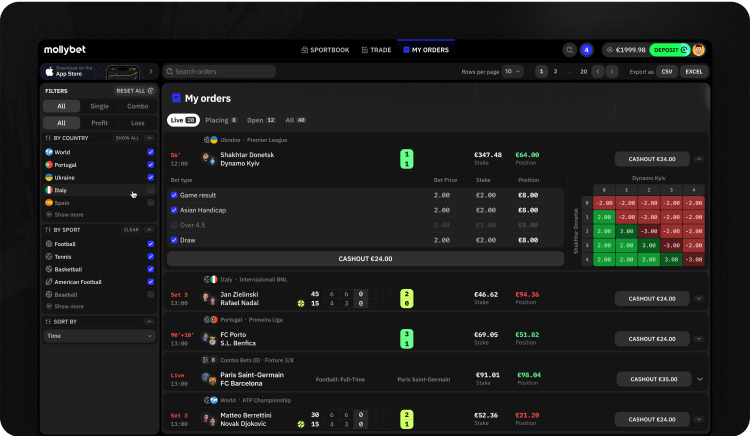Open the user profile avatar
750x436 pixels.
[x=698, y=49]
